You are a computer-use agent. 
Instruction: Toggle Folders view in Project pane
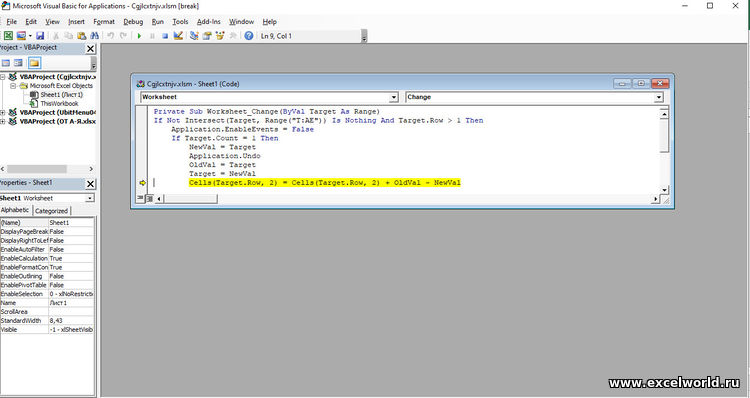pyautogui.click(x=34, y=63)
